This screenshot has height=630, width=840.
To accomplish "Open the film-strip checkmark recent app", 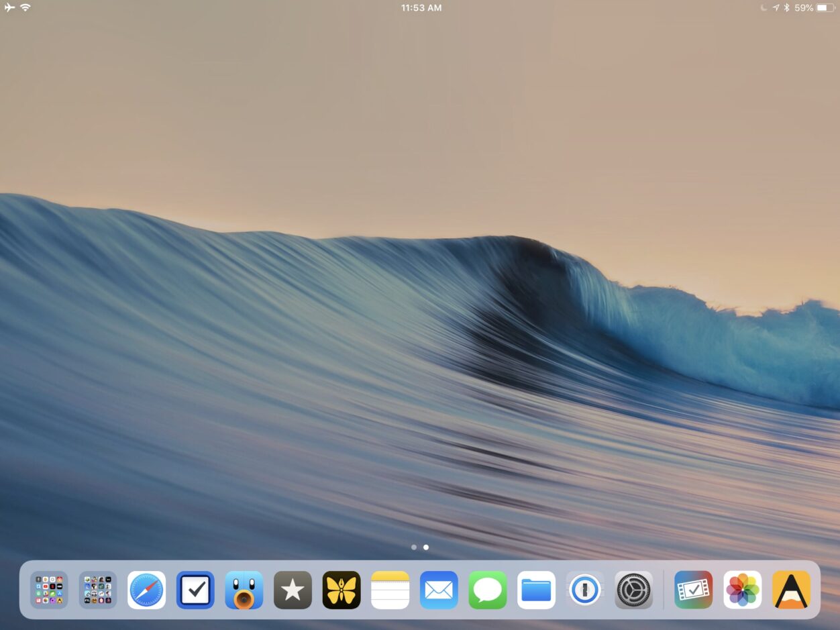I will click(694, 590).
